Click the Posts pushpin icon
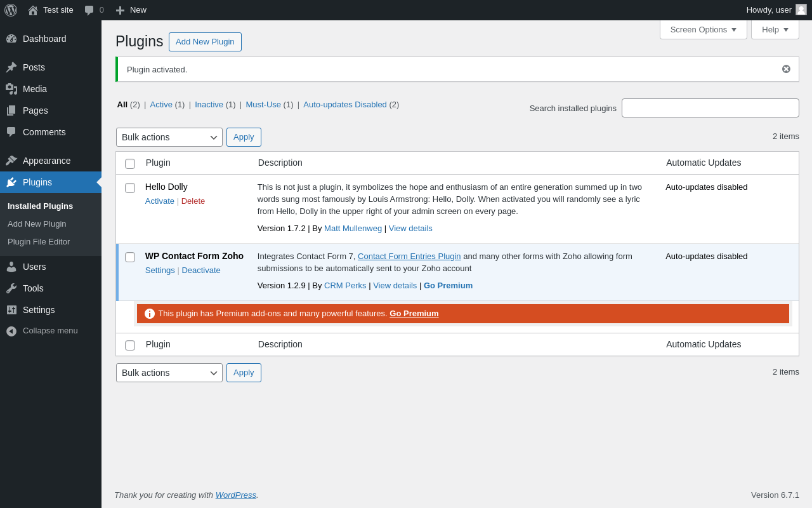 (x=11, y=67)
